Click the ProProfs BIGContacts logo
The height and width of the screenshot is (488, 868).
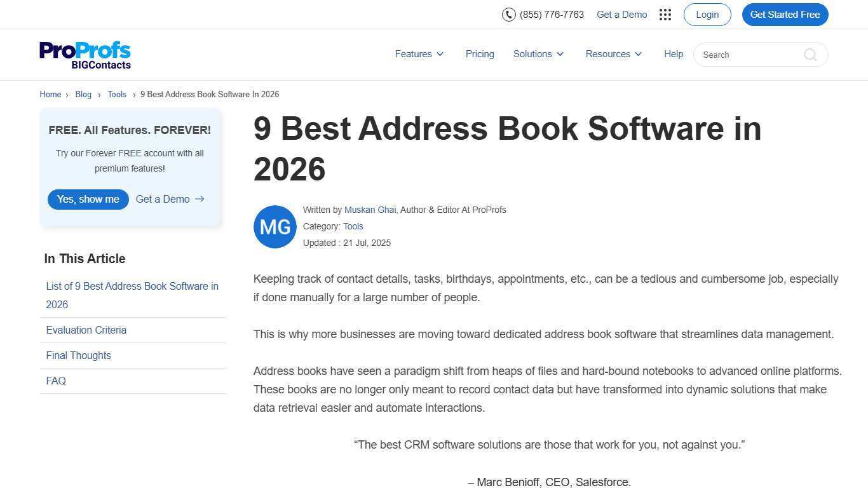point(85,55)
